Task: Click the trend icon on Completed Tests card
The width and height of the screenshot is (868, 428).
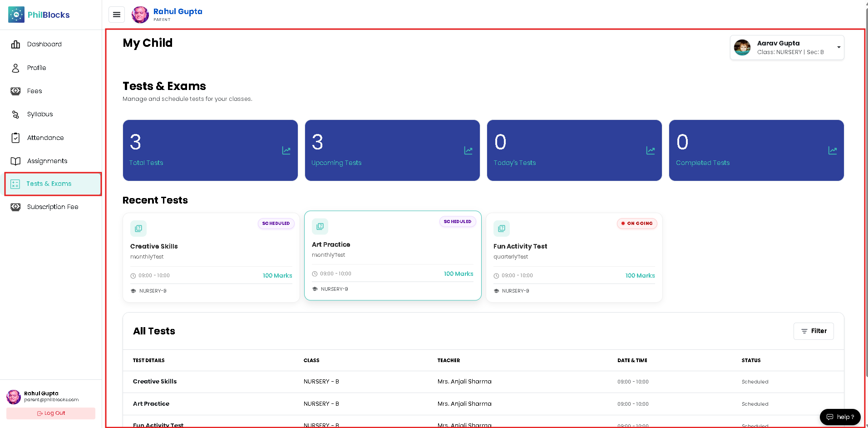Action: click(833, 150)
